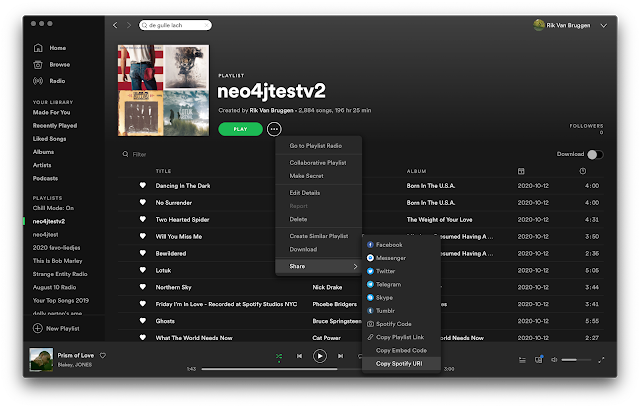Open the neo4jtest playlist
This screenshot has height=408, width=640.
tap(45, 235)
